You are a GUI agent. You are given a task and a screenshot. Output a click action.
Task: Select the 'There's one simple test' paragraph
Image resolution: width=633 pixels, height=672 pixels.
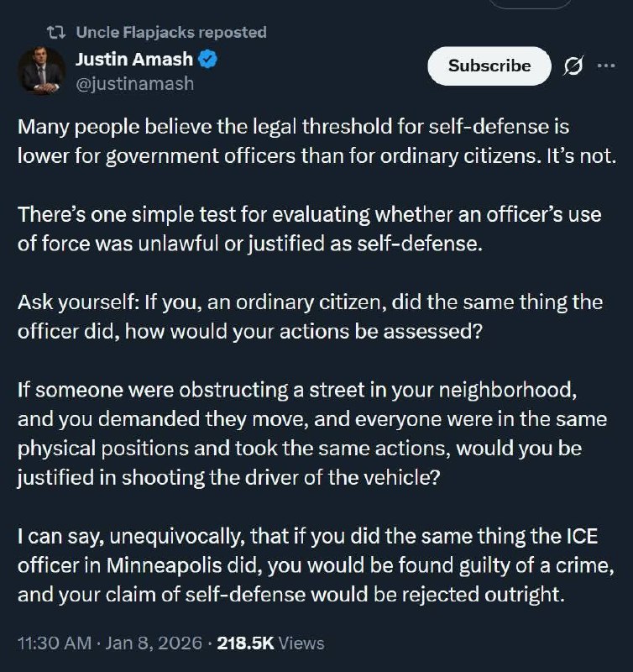pos(311,228)
